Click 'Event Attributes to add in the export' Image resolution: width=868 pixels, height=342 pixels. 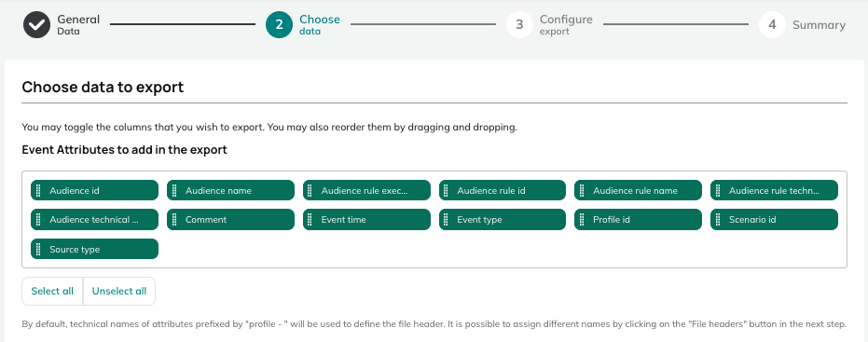[125, 150]
